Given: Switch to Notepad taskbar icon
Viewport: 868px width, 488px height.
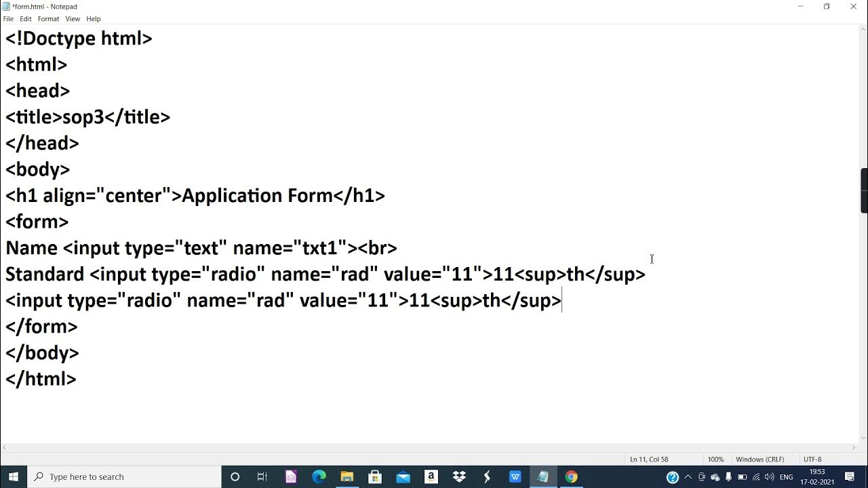Looking at the screenshot, I should click(x=543, y=476).
